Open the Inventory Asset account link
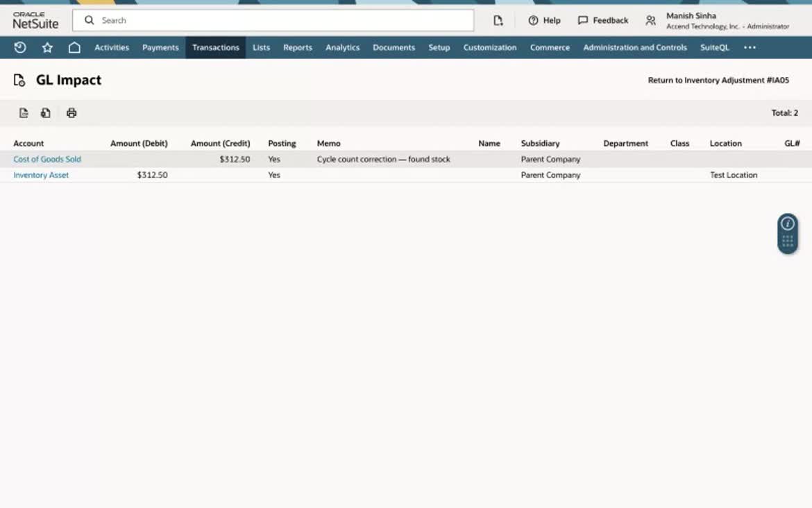This screenshot has height=508, width=812. 41,175
